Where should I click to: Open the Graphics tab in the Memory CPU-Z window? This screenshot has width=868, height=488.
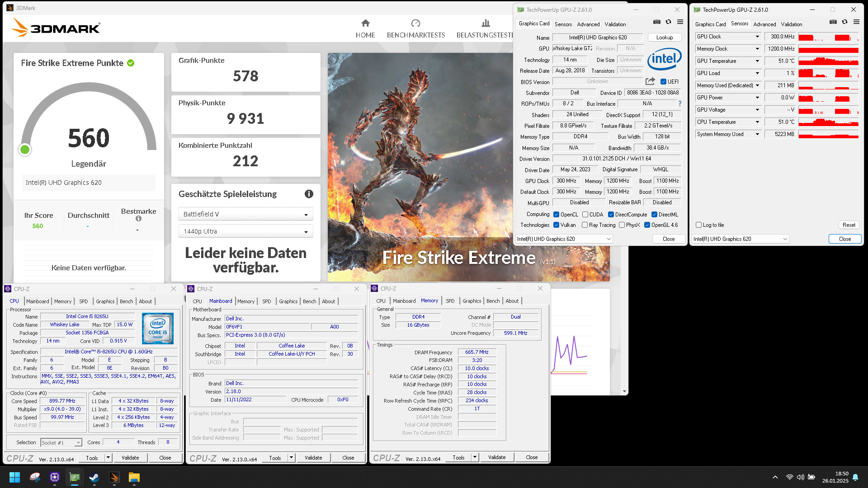pos(472,301)
